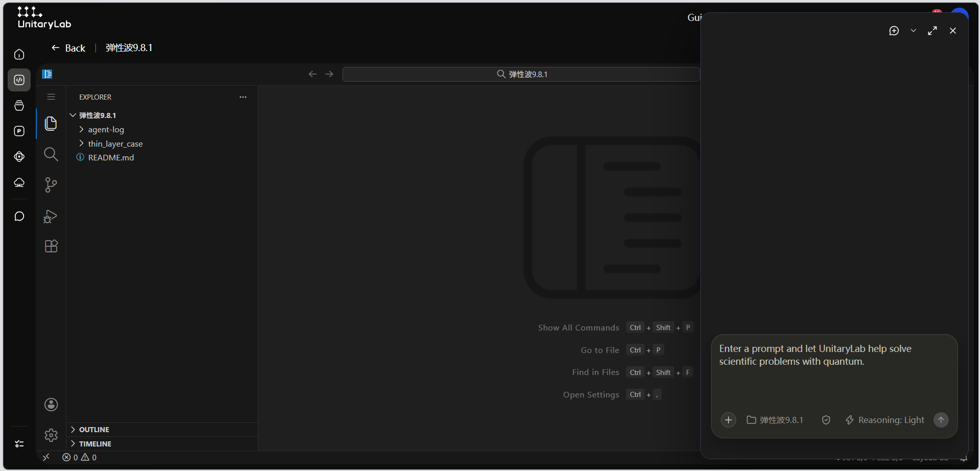The width and height of the screenshot is (980, 471).
Task: Expand the TIMELINE section
Action: pos(162,444)
